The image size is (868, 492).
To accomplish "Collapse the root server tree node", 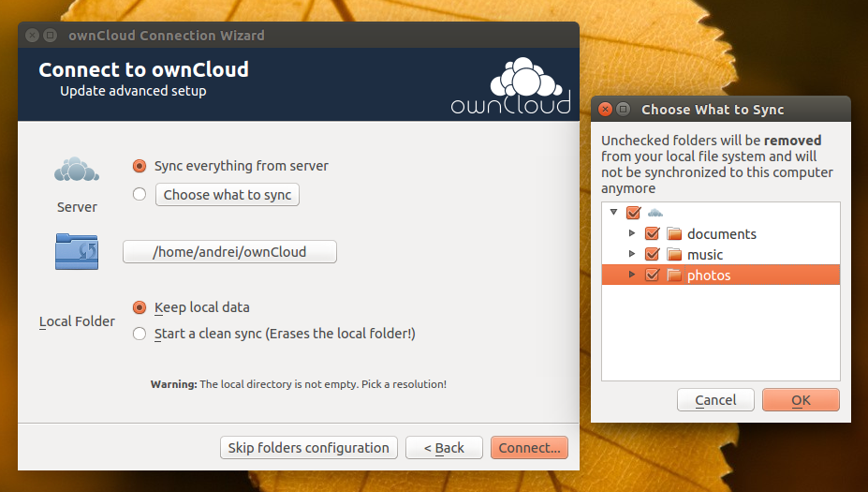I will coord(613,212).
